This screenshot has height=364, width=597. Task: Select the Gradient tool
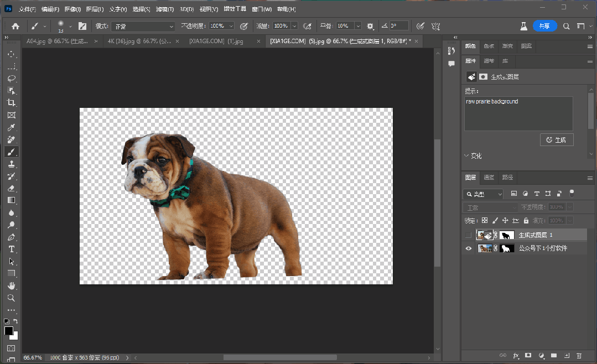click(x=11, y=200)
